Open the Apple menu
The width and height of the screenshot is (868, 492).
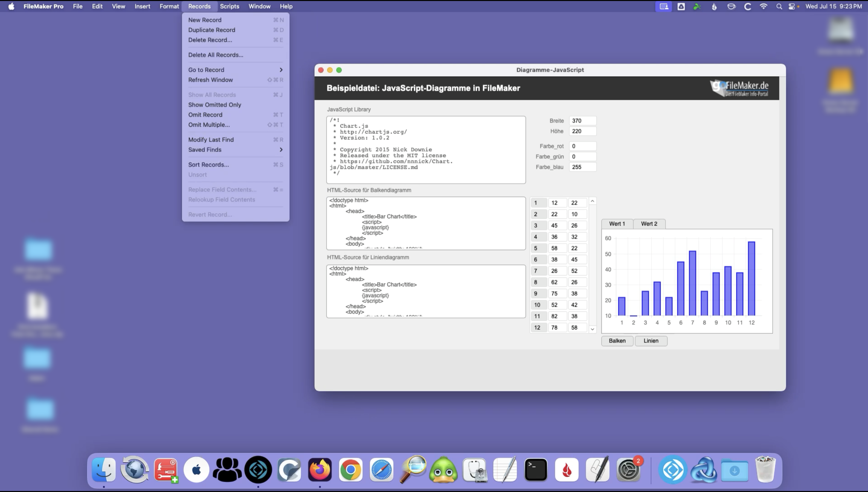[x=11, y=6]
